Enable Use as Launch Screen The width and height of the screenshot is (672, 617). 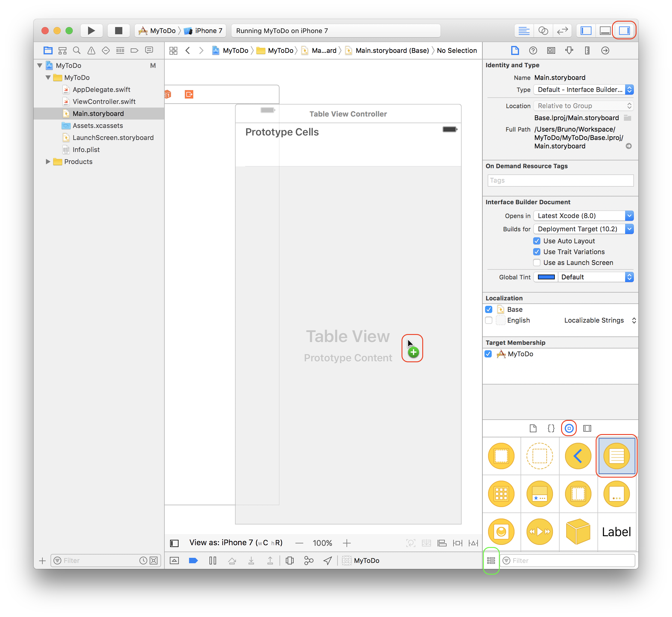[x=537, y=263]
